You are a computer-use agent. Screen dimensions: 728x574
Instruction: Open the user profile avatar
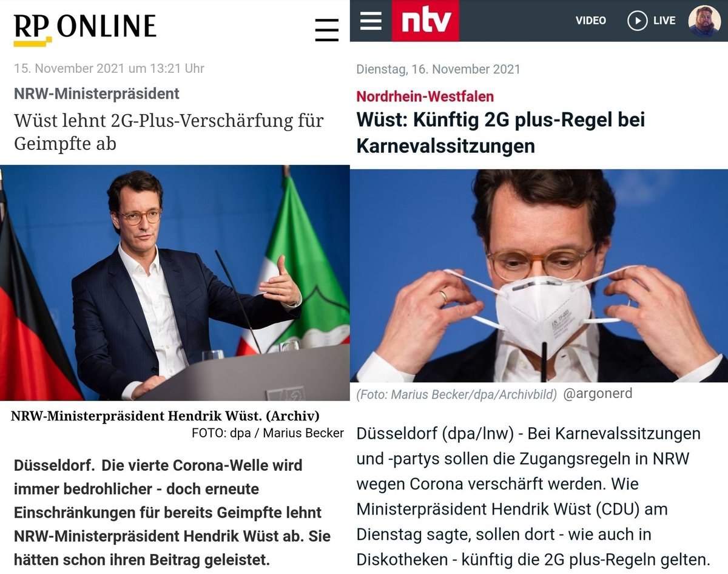[704, 21]
